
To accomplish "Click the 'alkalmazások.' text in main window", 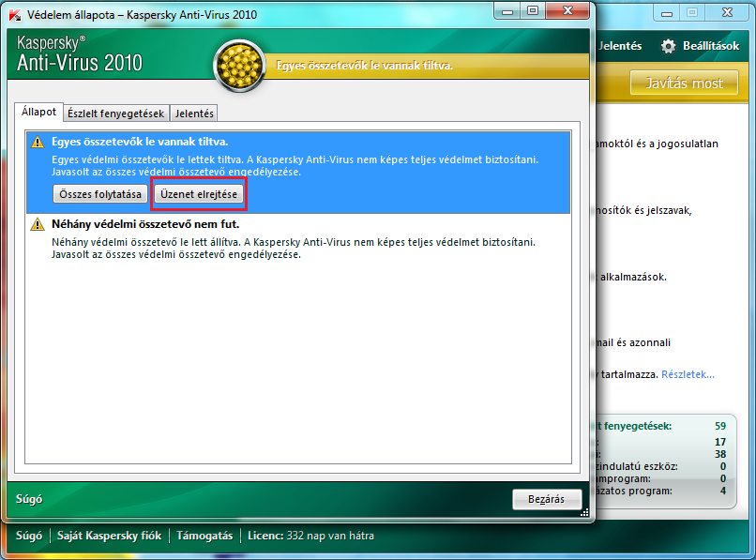I will [633, 278].
